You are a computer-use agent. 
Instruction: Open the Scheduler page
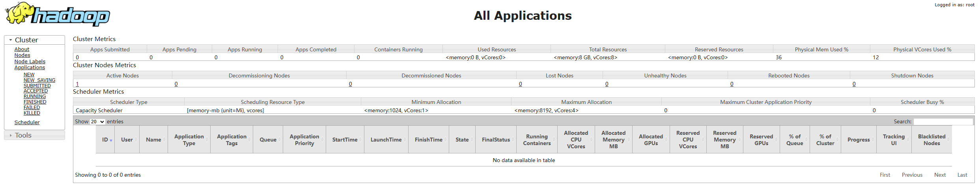[27, 123]
